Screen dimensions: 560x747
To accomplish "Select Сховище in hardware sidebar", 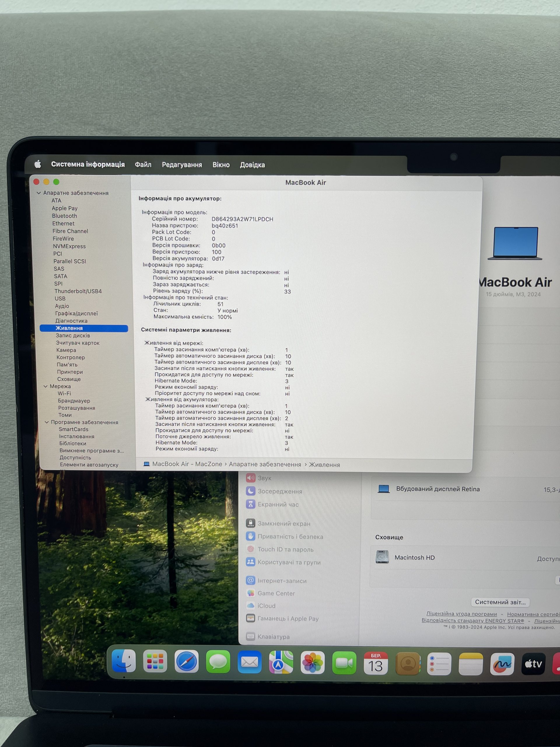I will pyautogui.click(x=69, y=379).
